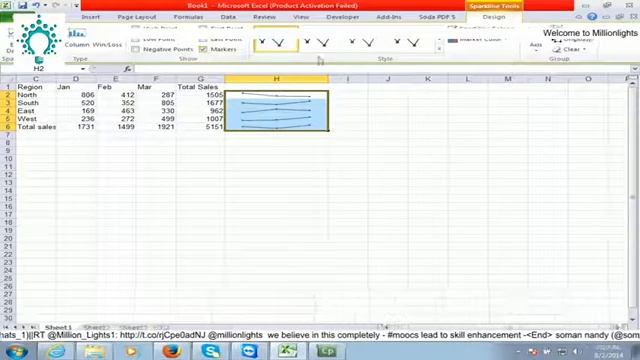Select row 1 header
The image size is (640, 360).
click(x=8, y=87)
